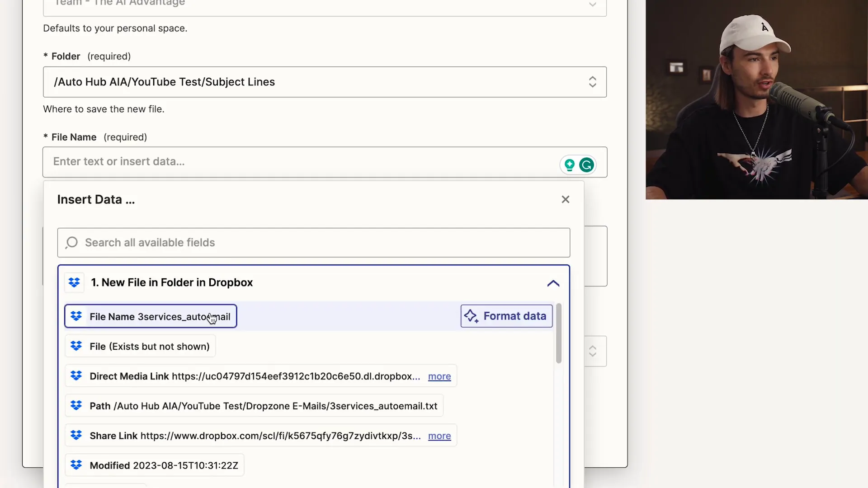Click the Insert Data list scrollbar
The width and height of the screenshot is (868, 488).
tap(559, 333)
